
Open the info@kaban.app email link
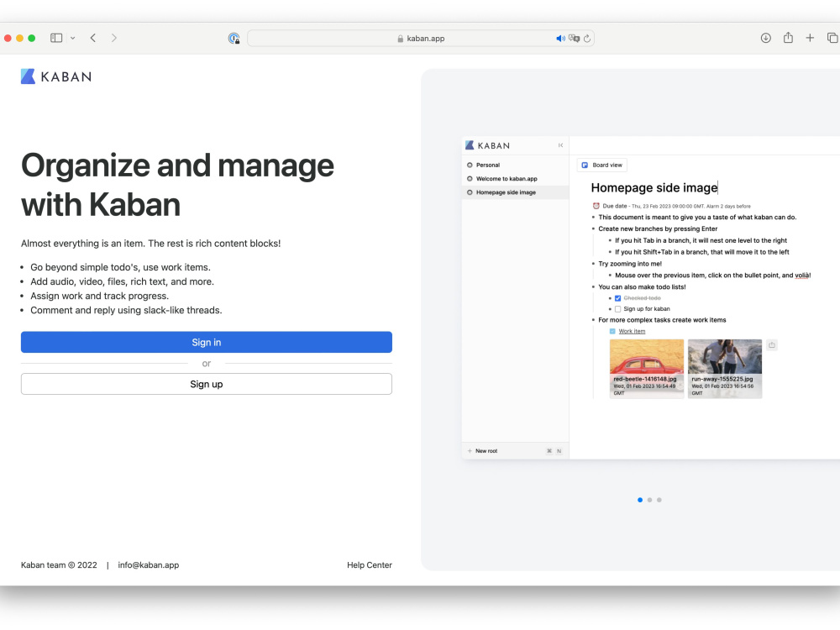pos(149,564)
